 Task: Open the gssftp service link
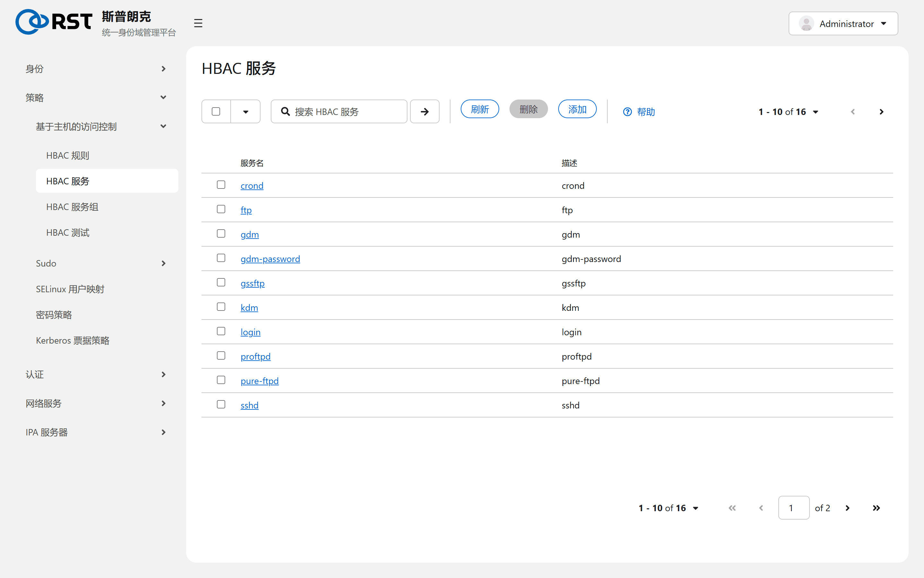252,283
